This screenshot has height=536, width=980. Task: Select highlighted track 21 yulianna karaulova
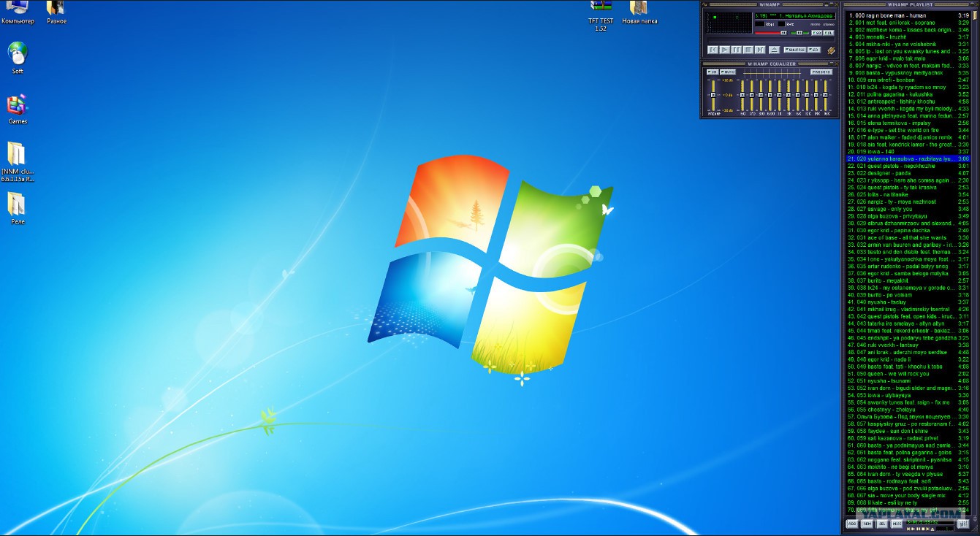pyautogui.click(x=908, y=158)
